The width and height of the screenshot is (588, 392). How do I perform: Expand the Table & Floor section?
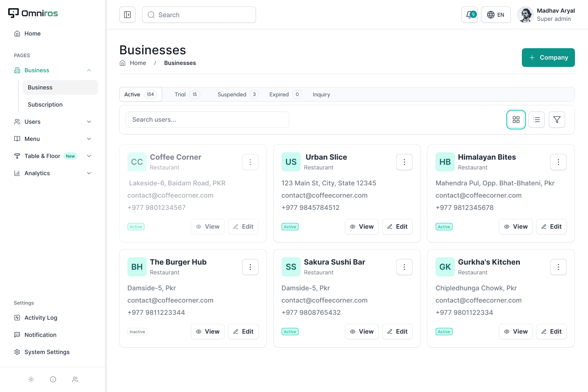(89, 156)
